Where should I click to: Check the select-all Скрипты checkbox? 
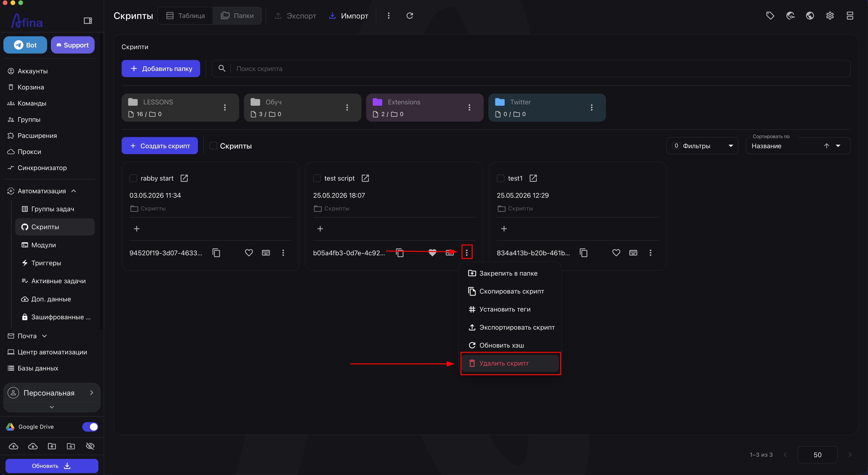(213, 146)
